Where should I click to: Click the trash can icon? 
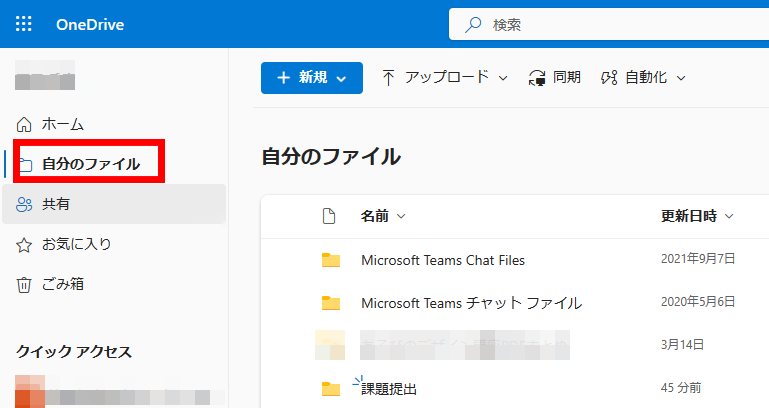point(24,285)
